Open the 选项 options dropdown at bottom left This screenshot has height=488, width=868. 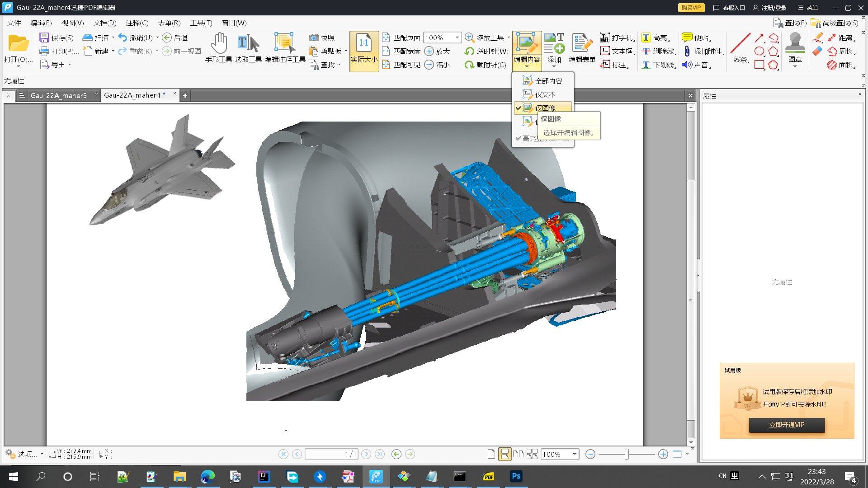(24, 454)
